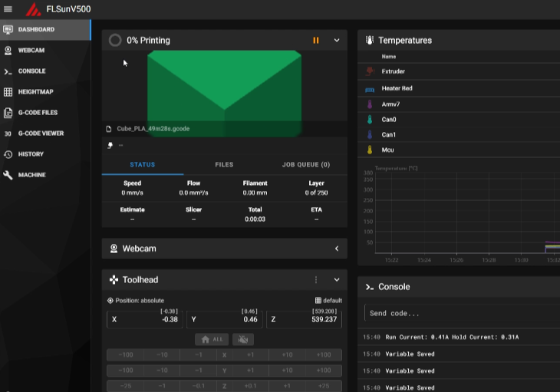Screen dimensions: 560x392
Task: Switch to the Job Queue tab
Action: click(306, 165)
